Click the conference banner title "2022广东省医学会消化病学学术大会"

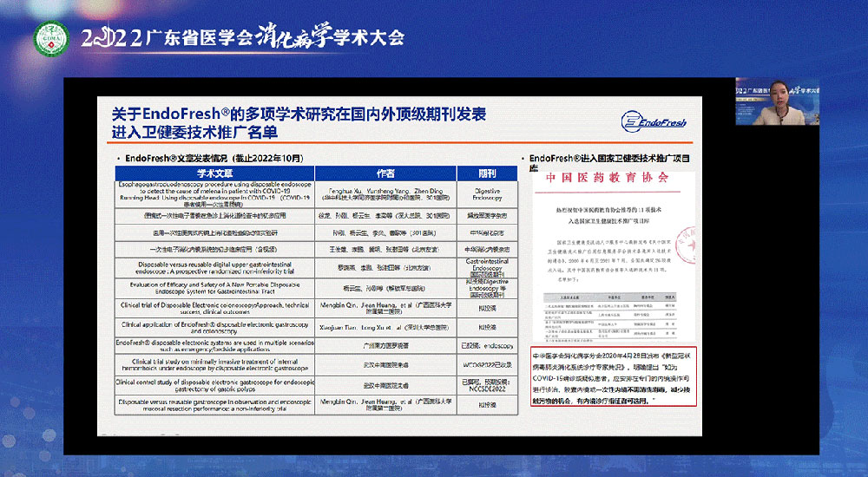pos(242,37)
